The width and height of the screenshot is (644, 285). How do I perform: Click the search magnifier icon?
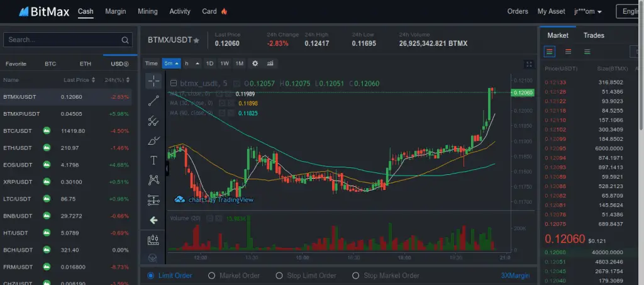tap(125, 40)
